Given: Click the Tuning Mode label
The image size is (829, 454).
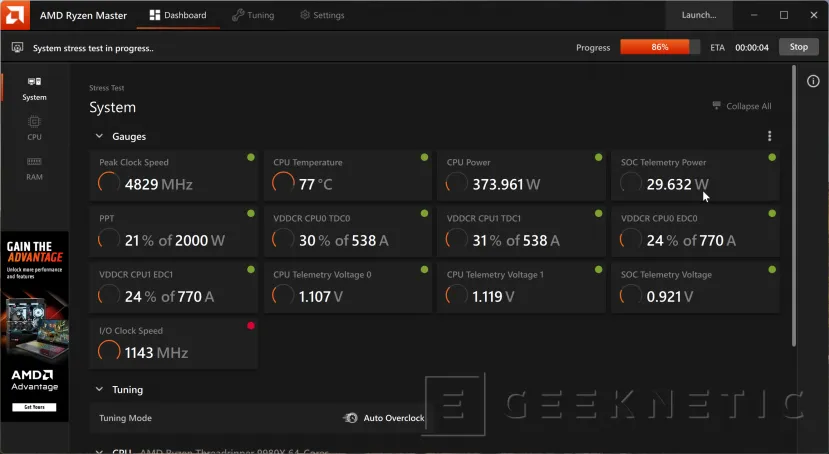Looking at the screenshot, I should tap(125, 418).
